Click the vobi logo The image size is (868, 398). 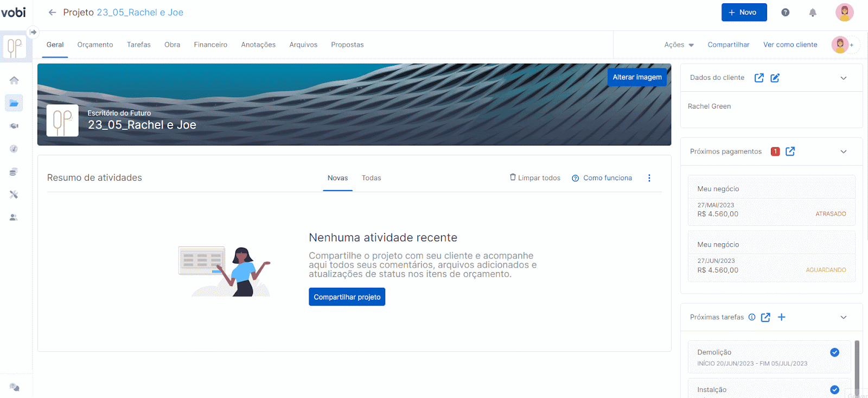click(x=14, y=12)
